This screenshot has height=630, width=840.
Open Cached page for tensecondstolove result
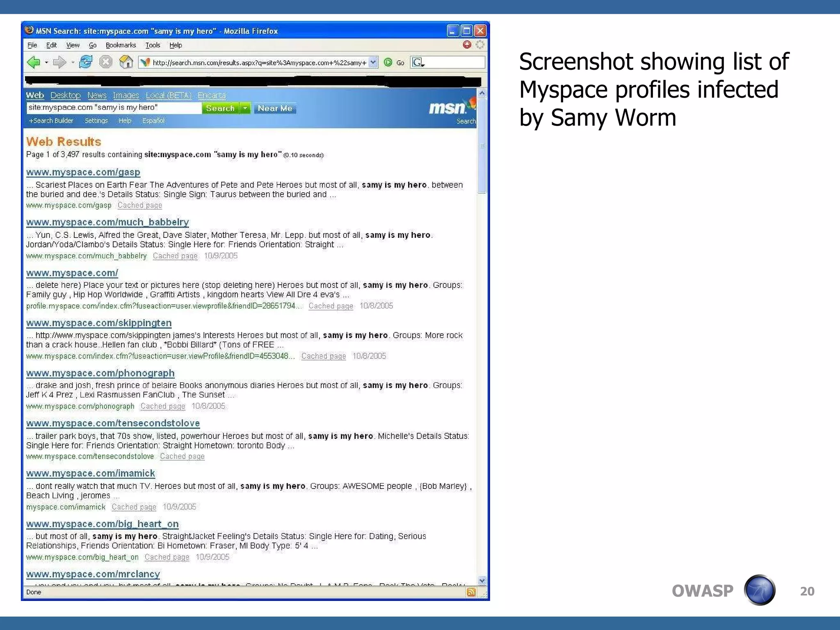click(182, 456)
